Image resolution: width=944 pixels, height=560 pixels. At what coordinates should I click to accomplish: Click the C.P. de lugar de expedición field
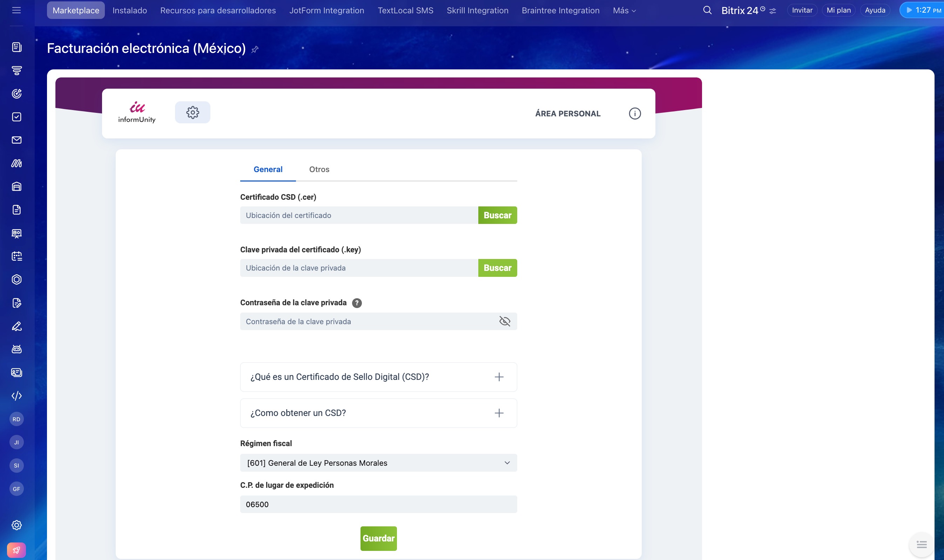click(378, 505)
